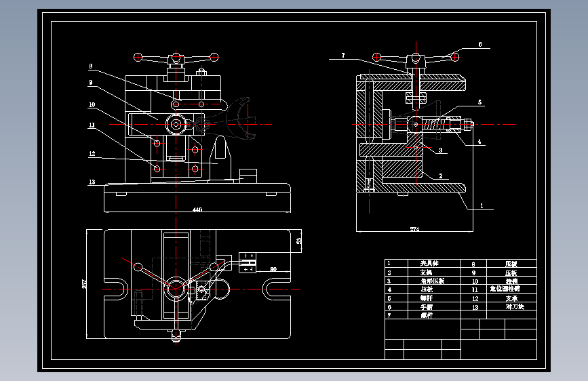Viewport: 588px width, 381px height.
Task: Select the 支承 cell in parts list
Action: (511, 298)
